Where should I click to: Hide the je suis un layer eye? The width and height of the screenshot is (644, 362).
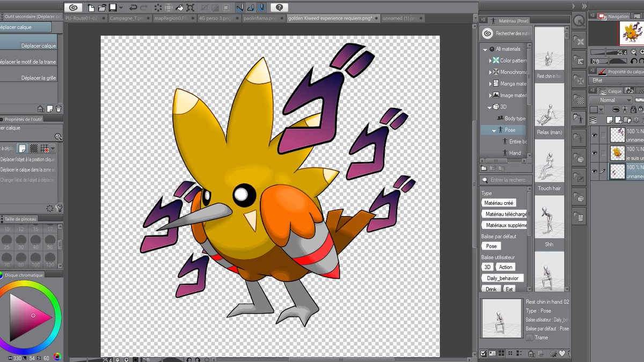[x=594, y=153]
